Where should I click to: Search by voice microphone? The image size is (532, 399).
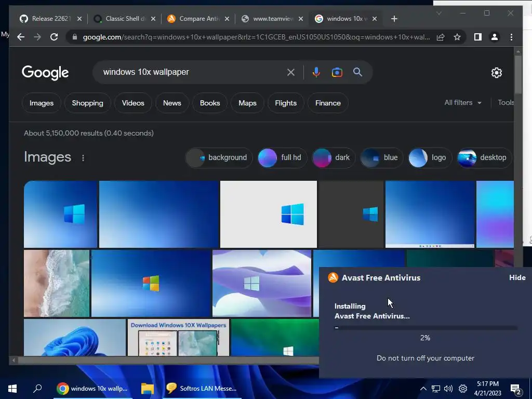click(316, 72)
